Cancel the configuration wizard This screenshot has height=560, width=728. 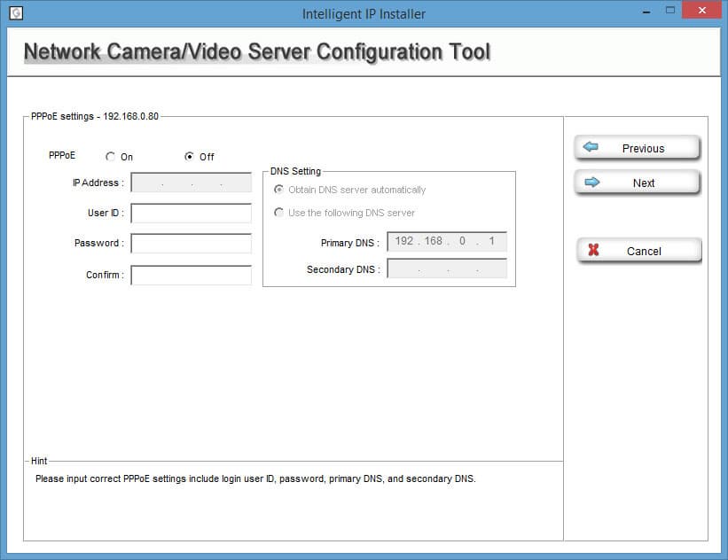[x=638, y=251]
